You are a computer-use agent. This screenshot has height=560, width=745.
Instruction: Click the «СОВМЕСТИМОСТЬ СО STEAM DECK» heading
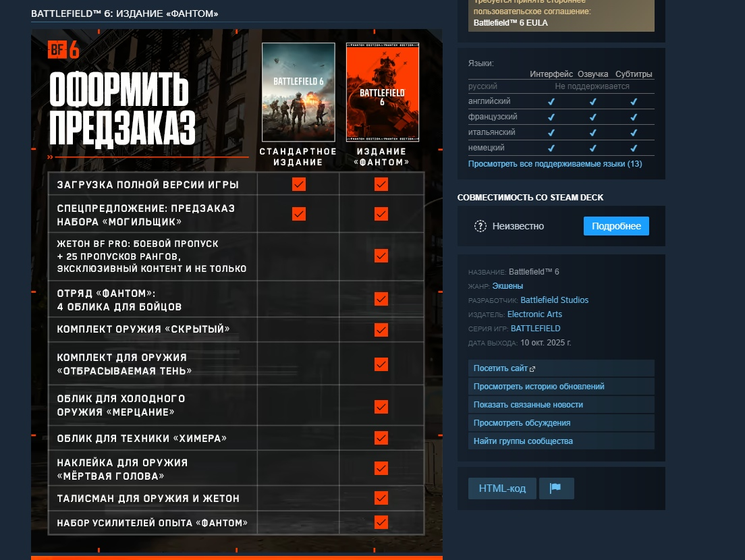tap(530, 198)
